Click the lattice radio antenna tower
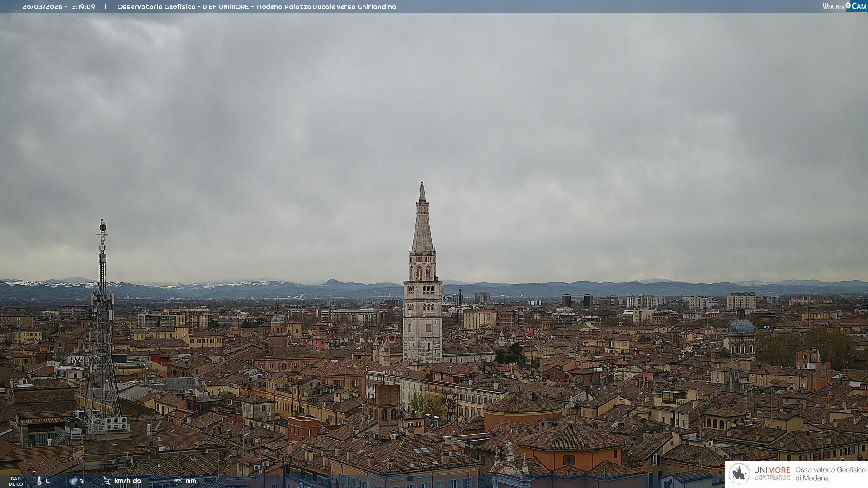The image size is (868, 488). pos(103,316)
